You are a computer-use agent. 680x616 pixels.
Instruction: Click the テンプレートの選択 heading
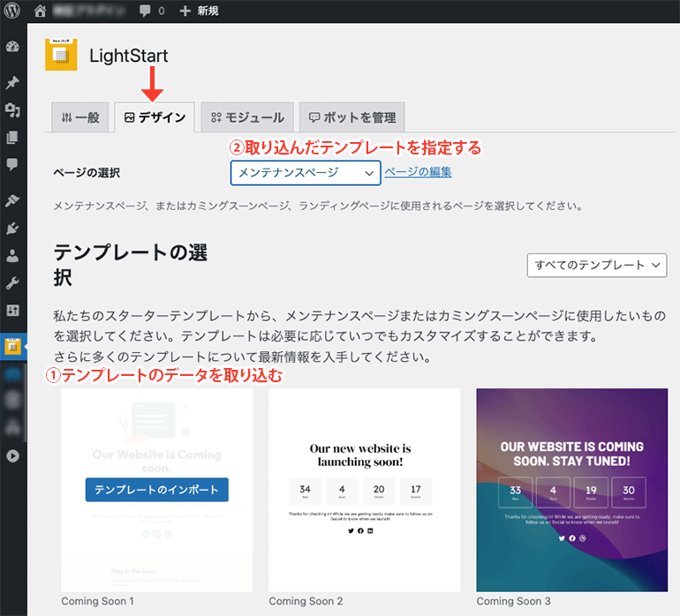(130, 265)
